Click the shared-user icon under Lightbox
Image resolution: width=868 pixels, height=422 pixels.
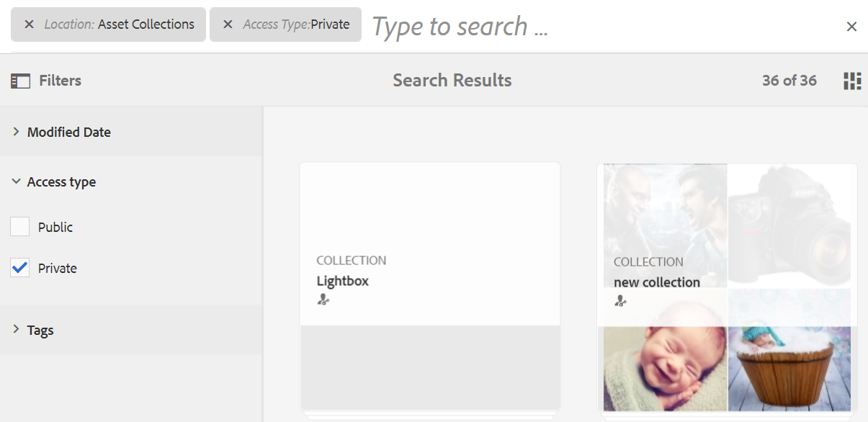(x=323, y=300)
